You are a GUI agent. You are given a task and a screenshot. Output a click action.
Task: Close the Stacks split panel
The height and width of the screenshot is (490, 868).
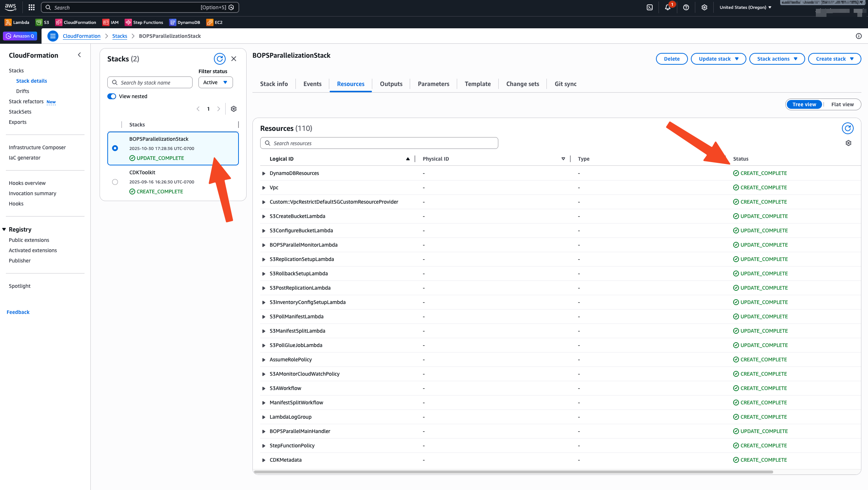[x=234, y=59]
